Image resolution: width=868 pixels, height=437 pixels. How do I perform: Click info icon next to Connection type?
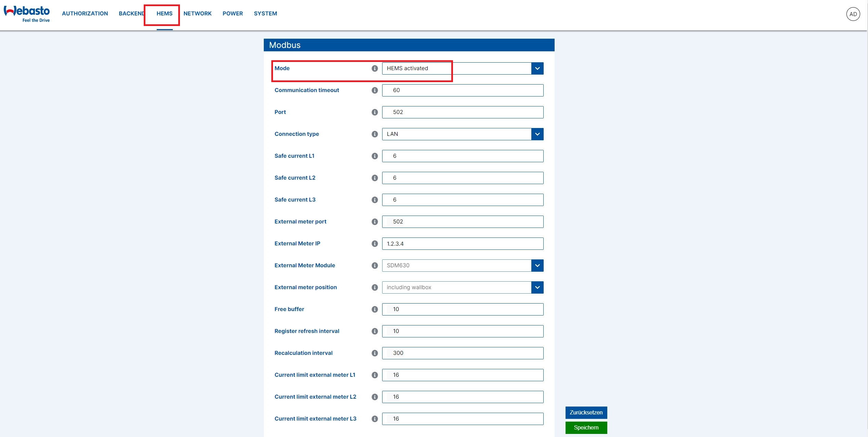[x=375, y=134]
